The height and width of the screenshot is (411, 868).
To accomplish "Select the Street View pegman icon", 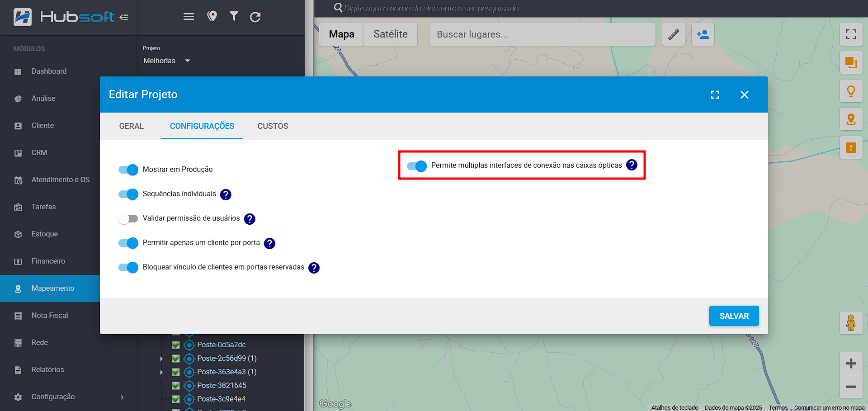I will point(851,323).
